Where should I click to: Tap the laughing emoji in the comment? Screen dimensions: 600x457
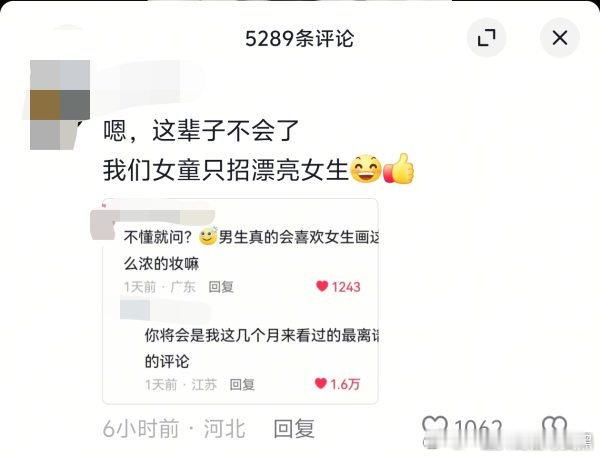coord(366,168)
